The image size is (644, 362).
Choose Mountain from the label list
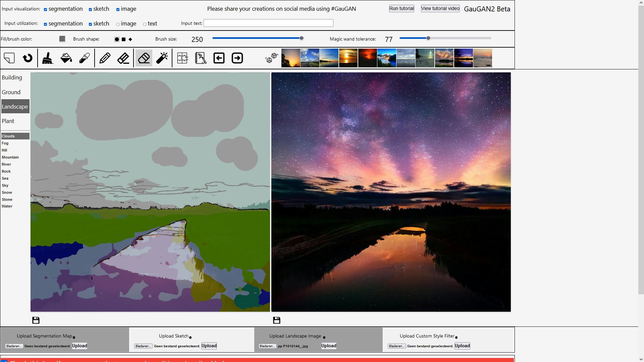(x=10, y=157)
